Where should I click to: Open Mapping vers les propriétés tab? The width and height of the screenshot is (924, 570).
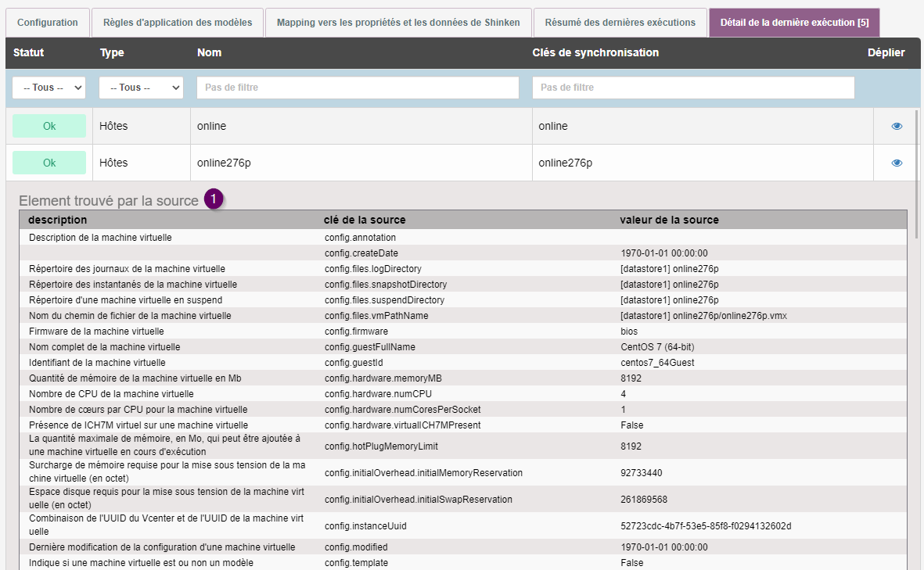click(x=398, y=23)
